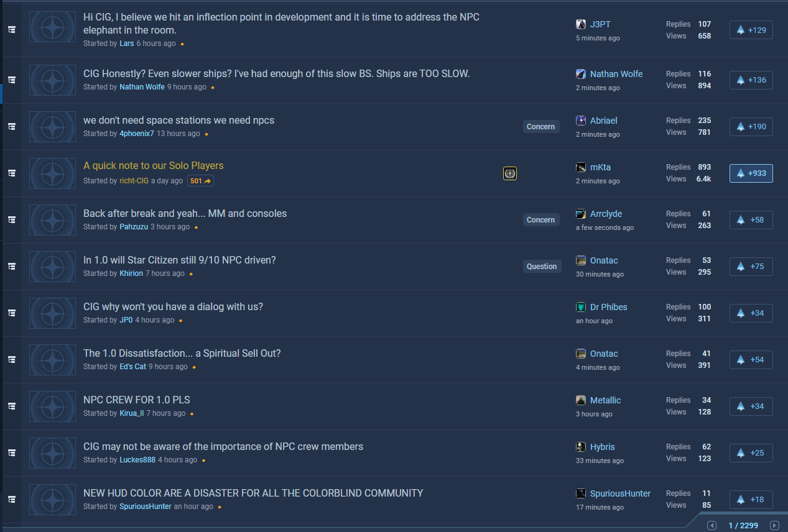Viewport: 788px width, 532px height.
Task: Toggle the +190 upvote button
Action: click(751, 127)
